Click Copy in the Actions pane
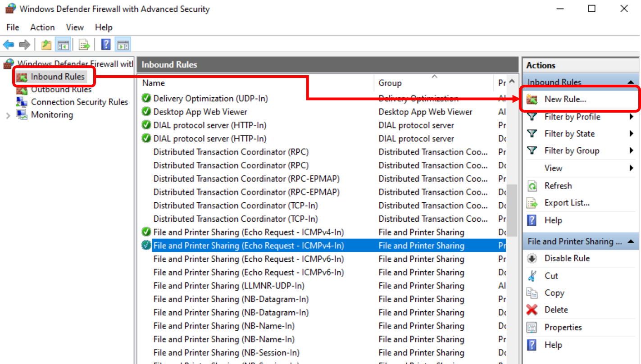The image size is (641, 364). point(554,293)
